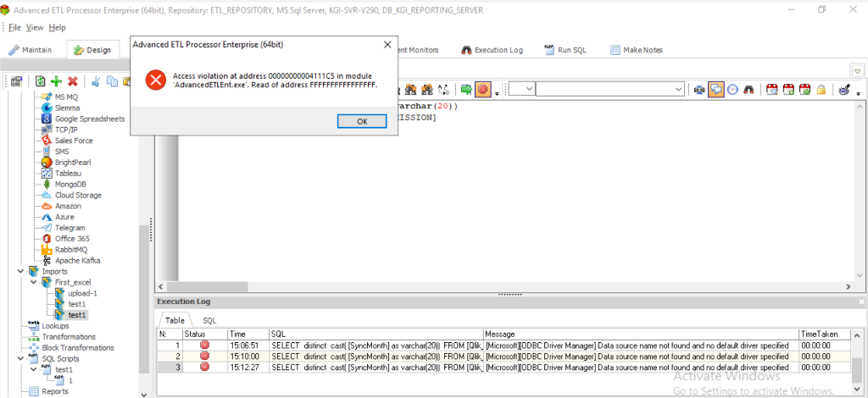Select the BrightPearl tree node
Screen dimensions: 868x398
tap(73, 163)
